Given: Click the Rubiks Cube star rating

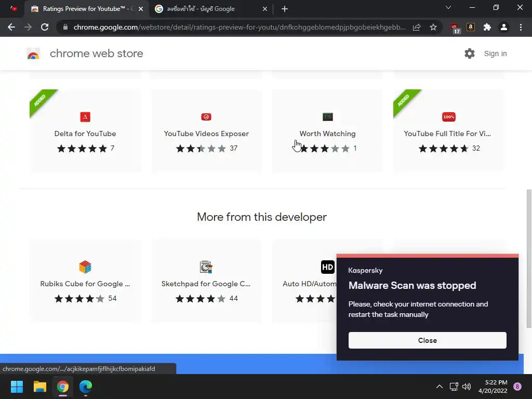Looking at the screenshot, I should pyautogui.click(x=79, y=299).
